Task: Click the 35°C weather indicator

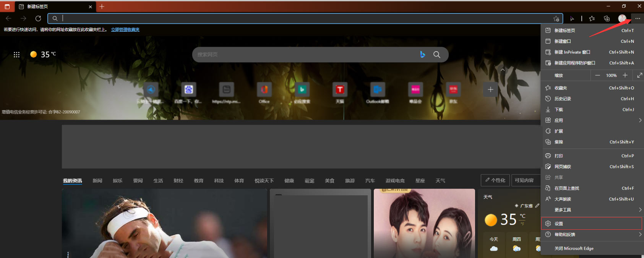Action: [x=43, y=54]
